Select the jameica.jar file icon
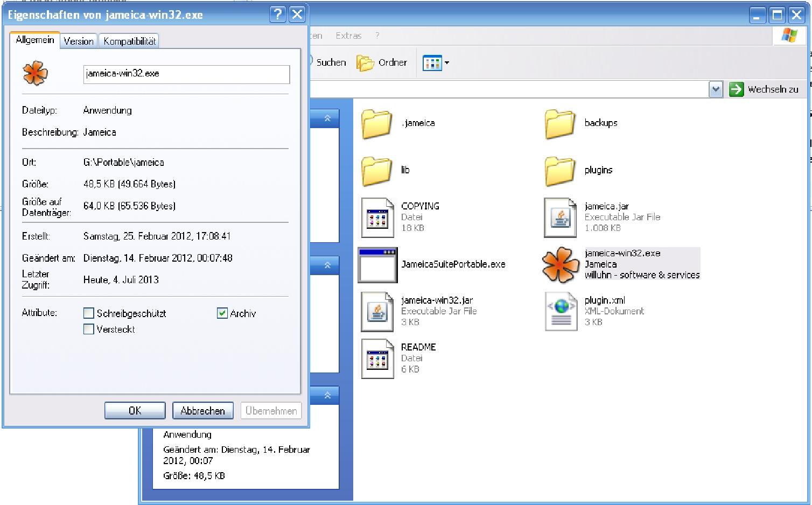Image resolution: width=812 pixels, height=505 pixels. click(561, 218)
